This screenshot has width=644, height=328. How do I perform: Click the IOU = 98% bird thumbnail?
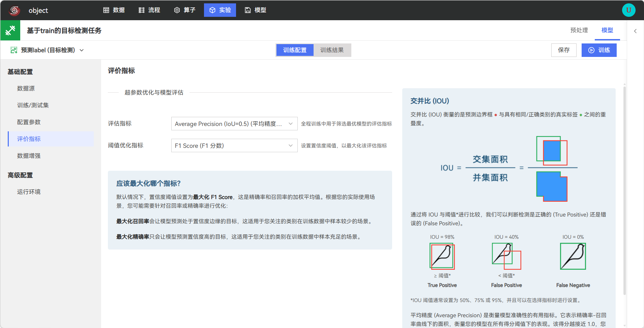(x=442, y=256)
